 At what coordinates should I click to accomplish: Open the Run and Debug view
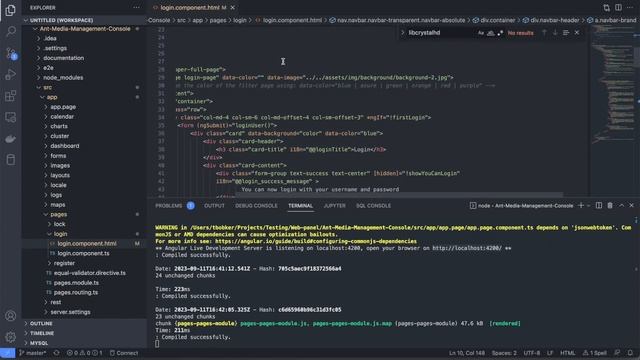tap(11, 74)
